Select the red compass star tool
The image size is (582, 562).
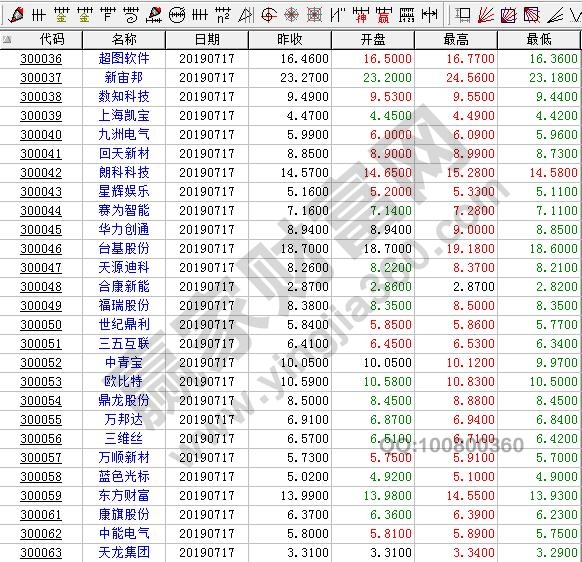[x=292, y=15]
